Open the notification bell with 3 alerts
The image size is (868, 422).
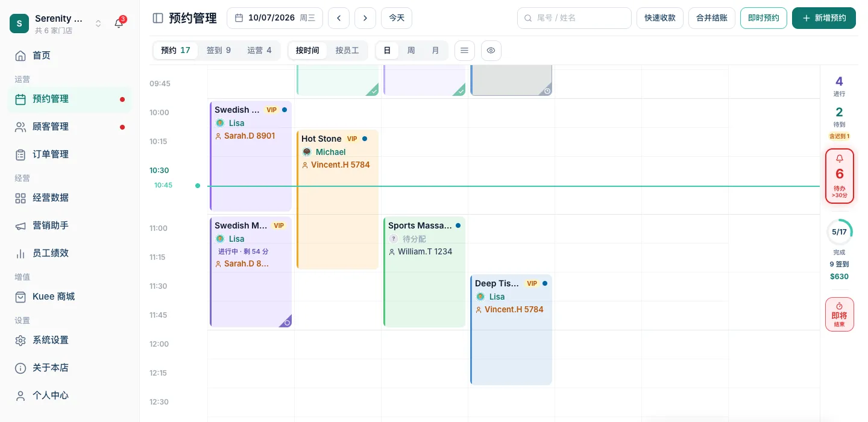[x=119, y=24]
